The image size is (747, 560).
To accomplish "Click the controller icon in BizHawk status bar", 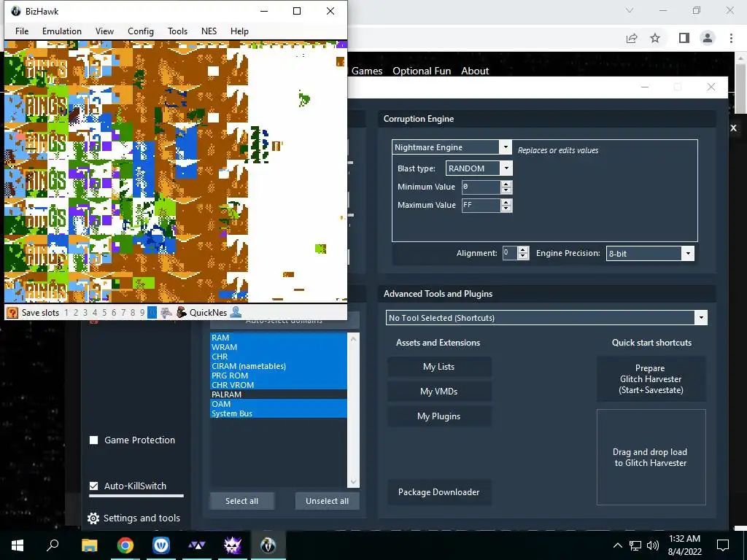I will pos(166,312).
